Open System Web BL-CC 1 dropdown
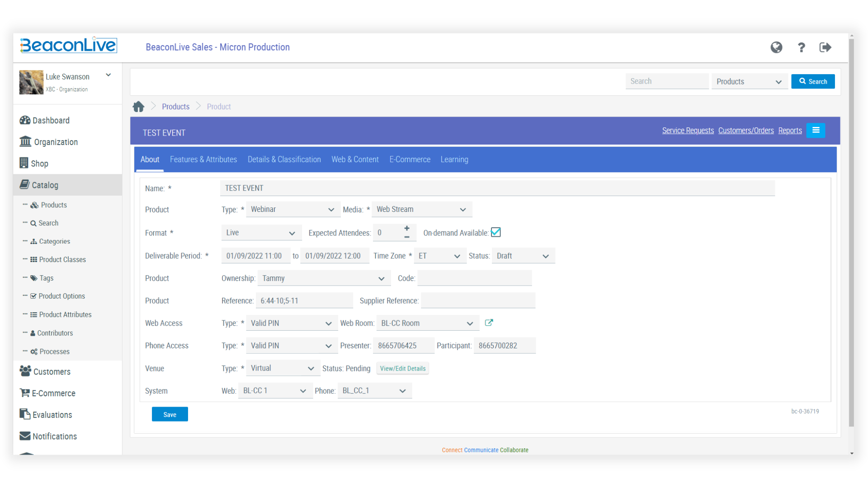868x488 pixels. pos(275,391)
